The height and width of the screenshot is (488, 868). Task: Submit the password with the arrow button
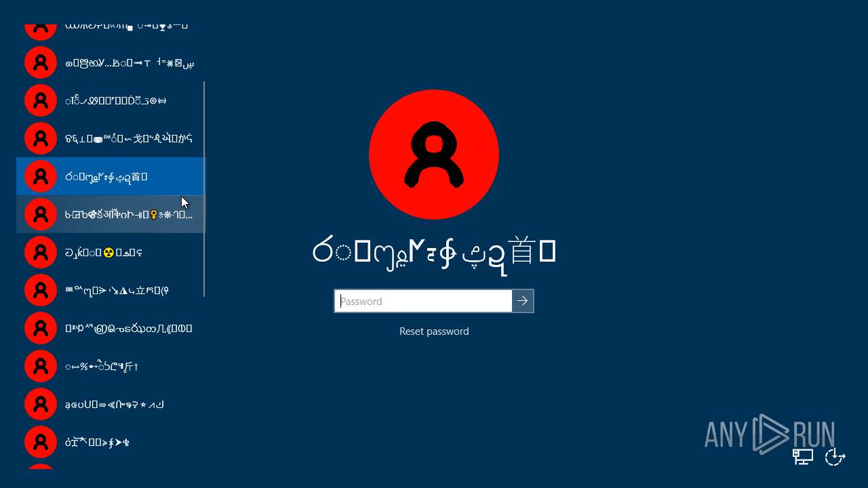pyautogui.click(x=523, y=301)
